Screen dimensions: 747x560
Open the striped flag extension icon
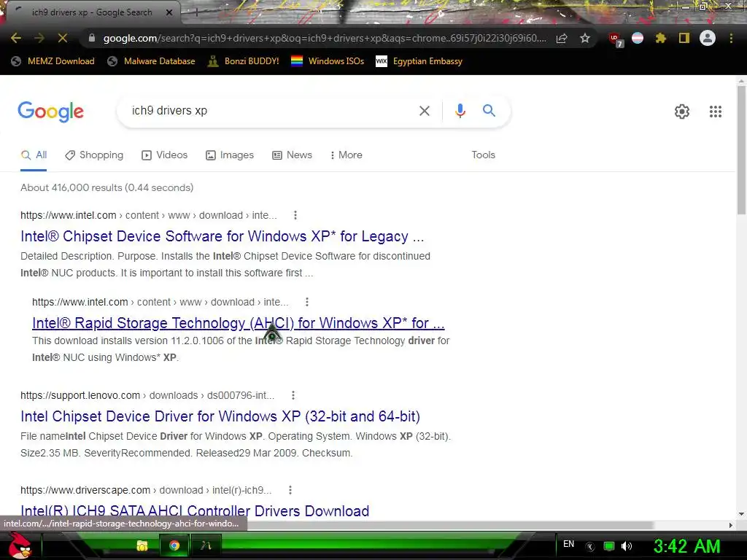tap(638, 38)
